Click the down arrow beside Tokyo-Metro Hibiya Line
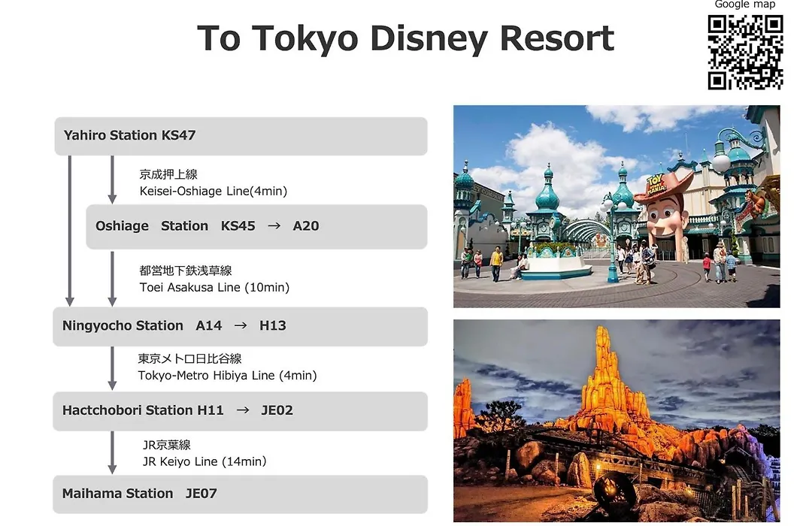 112,367
